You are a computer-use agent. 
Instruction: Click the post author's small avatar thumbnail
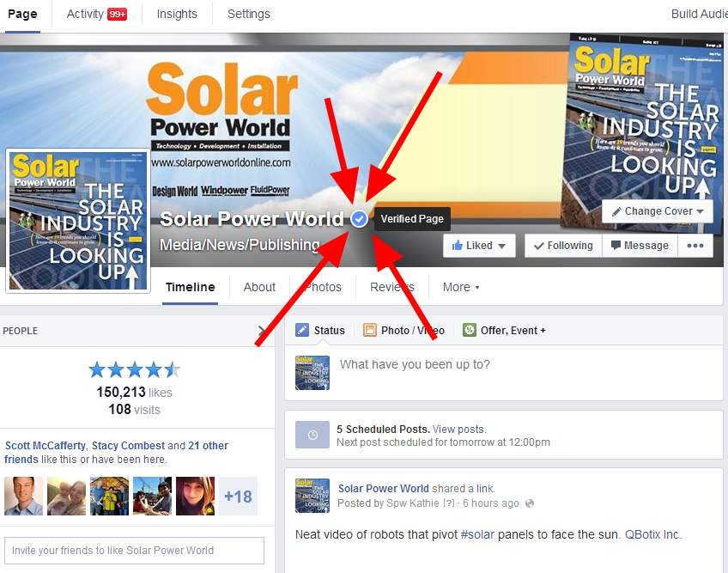pos(312,496)
